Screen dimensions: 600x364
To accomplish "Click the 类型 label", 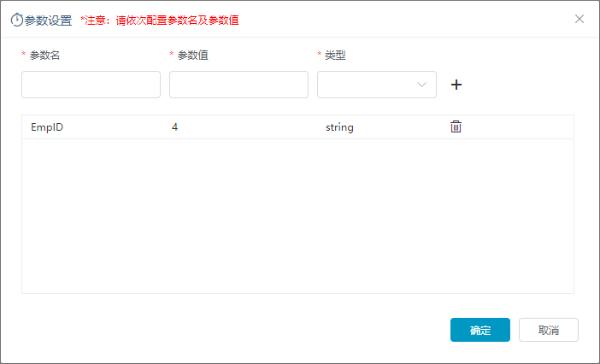I will [335, 56].
